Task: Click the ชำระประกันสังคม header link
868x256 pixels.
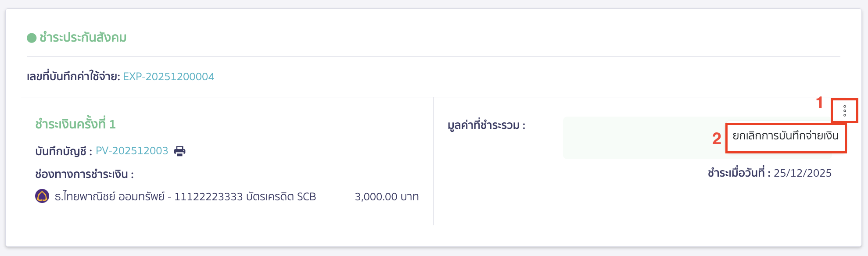Action: click(x=82, y=38)
